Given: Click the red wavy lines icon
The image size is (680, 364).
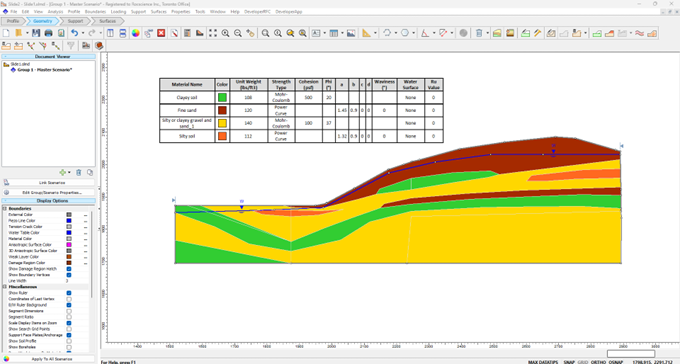Looking at the screenshot, I should click(639, 33).
